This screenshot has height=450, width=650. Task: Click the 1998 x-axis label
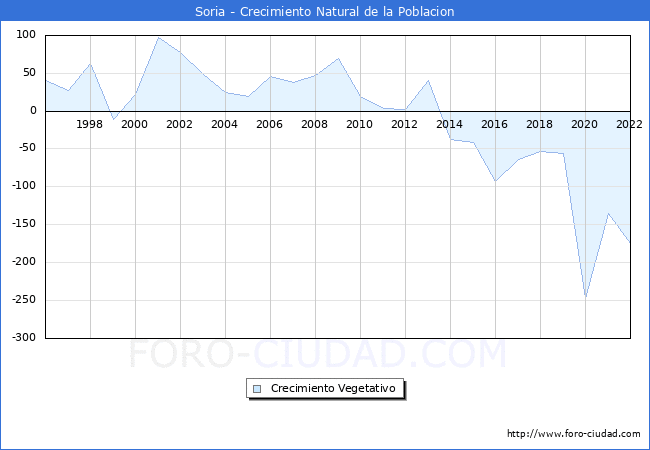pyautogui.click(x=90, y=124)
